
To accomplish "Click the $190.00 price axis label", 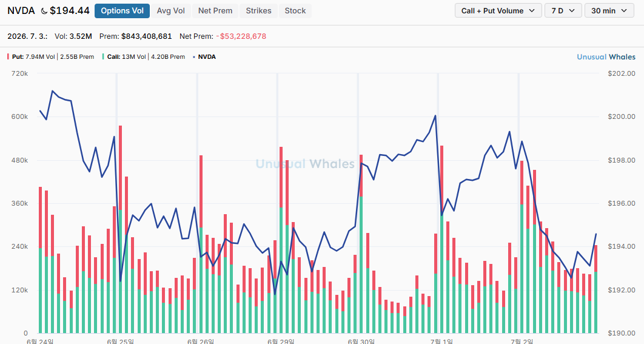I will tap(622, 333).
